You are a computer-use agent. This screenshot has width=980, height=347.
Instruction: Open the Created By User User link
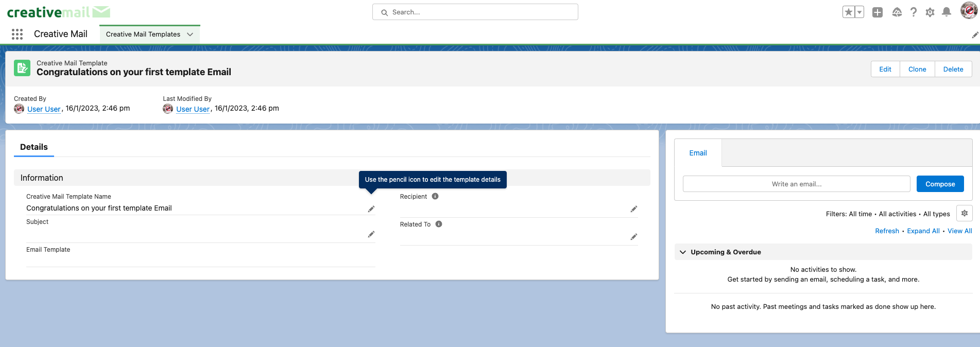coord(44,109)
